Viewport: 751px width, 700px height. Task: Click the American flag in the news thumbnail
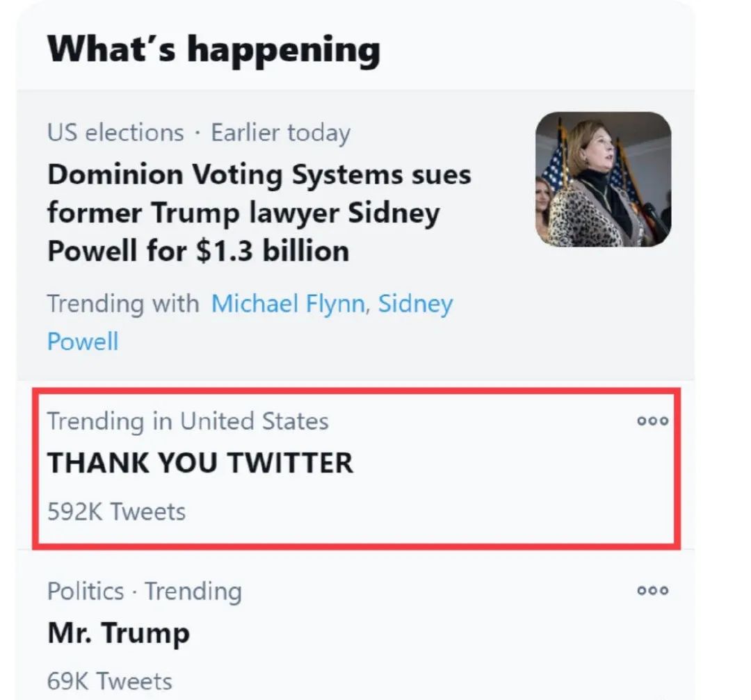554,167
